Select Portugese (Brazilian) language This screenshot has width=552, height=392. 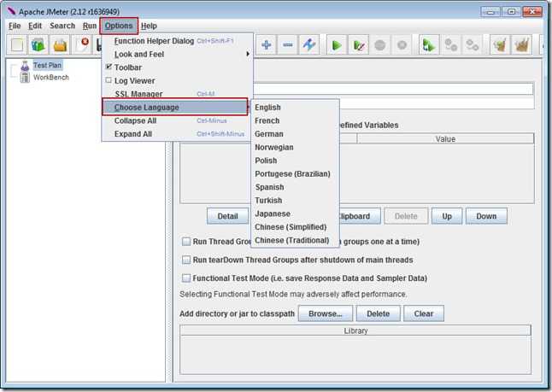click(x=295, y=174)
